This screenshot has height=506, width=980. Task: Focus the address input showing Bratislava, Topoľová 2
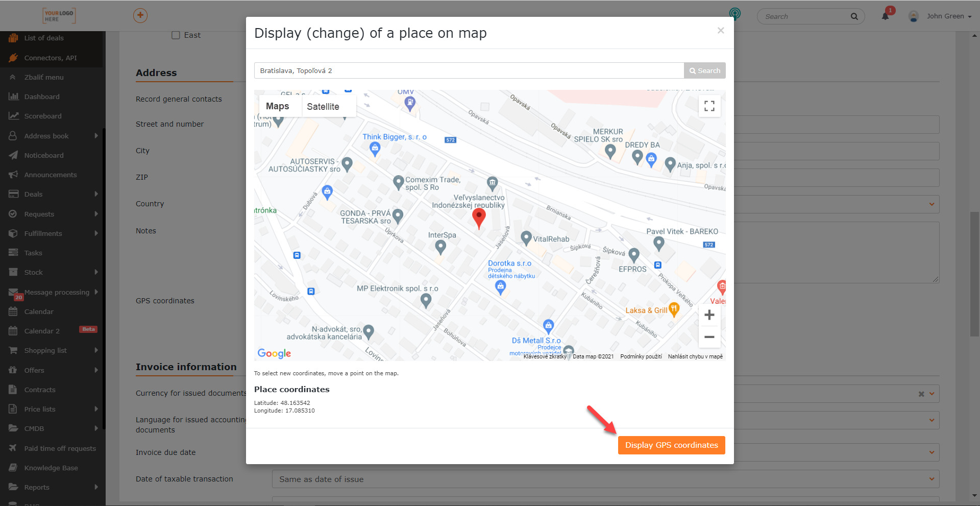click(x=469, y=70)
